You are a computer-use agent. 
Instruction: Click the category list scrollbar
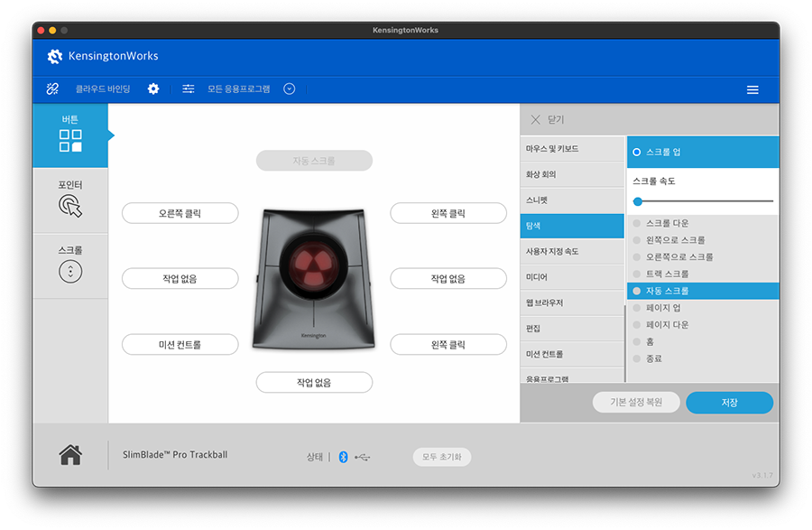[625, 343]
